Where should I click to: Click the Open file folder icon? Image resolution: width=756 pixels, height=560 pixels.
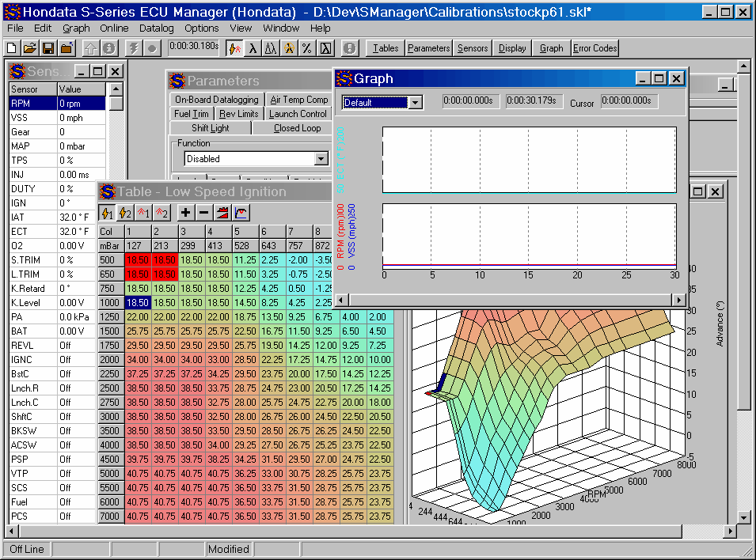(30, 48)
